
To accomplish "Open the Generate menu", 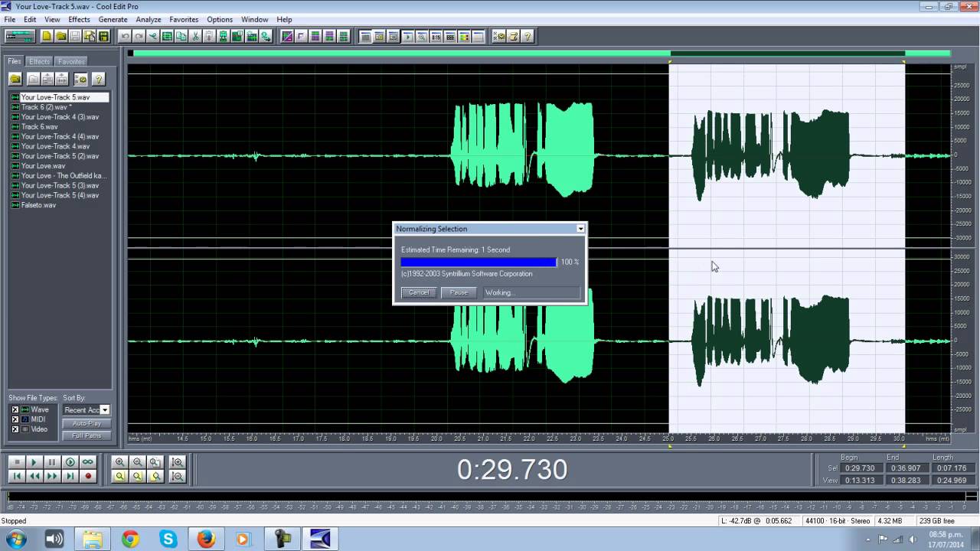I will pos(113,19).
